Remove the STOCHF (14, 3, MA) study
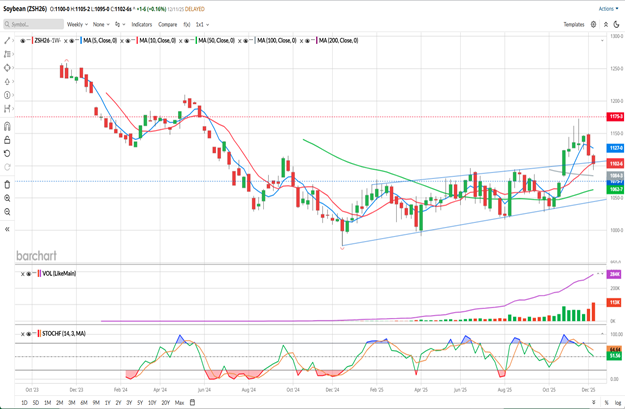This screenshot has width=625, height=409. pyautogui.click(x=23, y=334)
